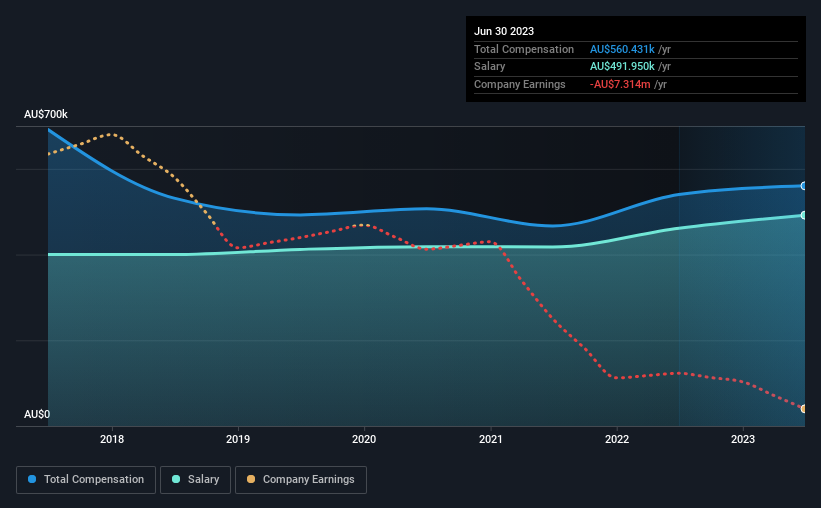Screen dimensions: 821x508
Task: Click the 2022 x-axis label
Action: 617,439
